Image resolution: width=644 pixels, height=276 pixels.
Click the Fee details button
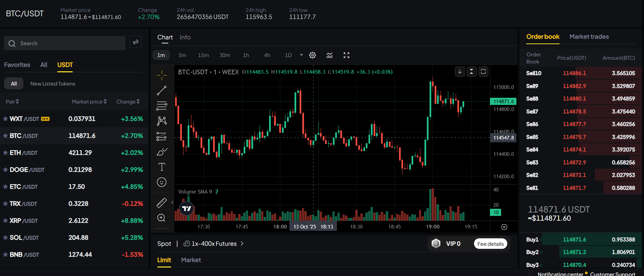(x=490, y=244)
